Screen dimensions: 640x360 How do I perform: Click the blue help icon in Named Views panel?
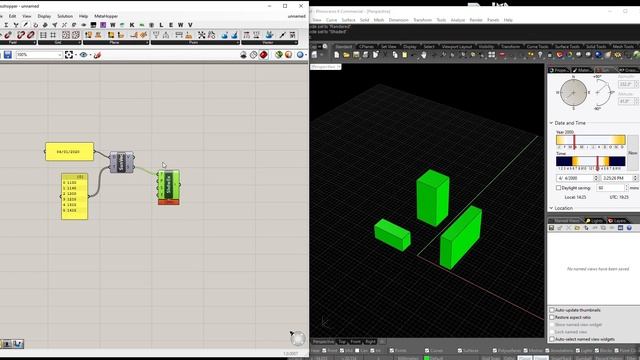[x=629, y=228]
